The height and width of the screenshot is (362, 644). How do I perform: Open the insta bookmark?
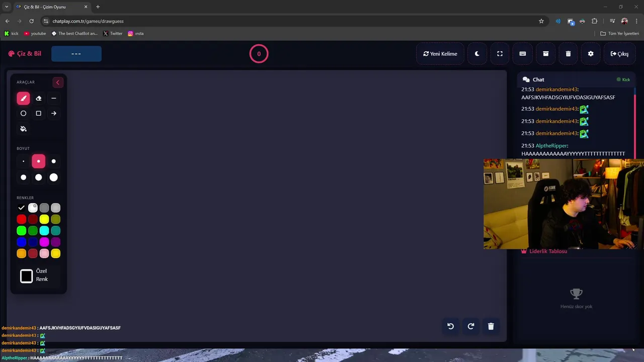136,34
